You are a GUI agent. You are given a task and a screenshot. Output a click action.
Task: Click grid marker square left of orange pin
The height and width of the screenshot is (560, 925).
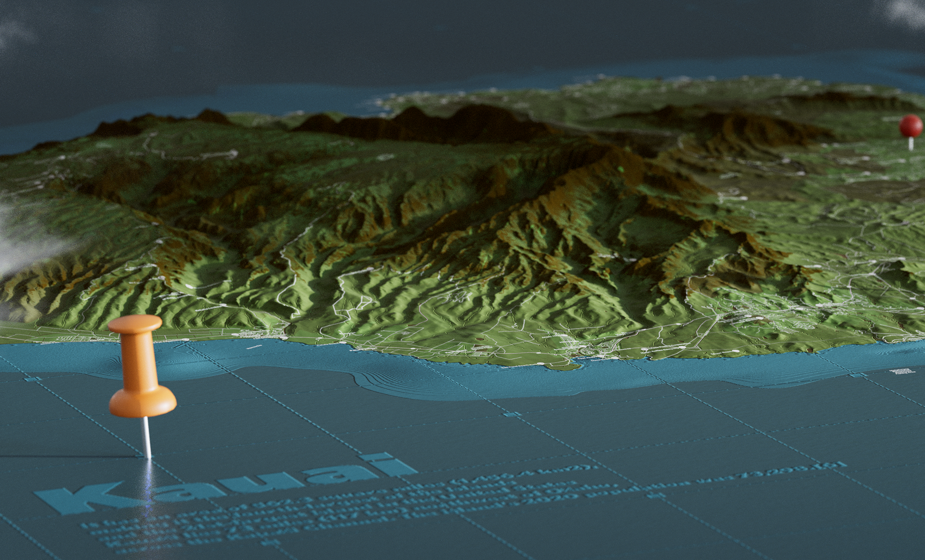click(32, 380)
